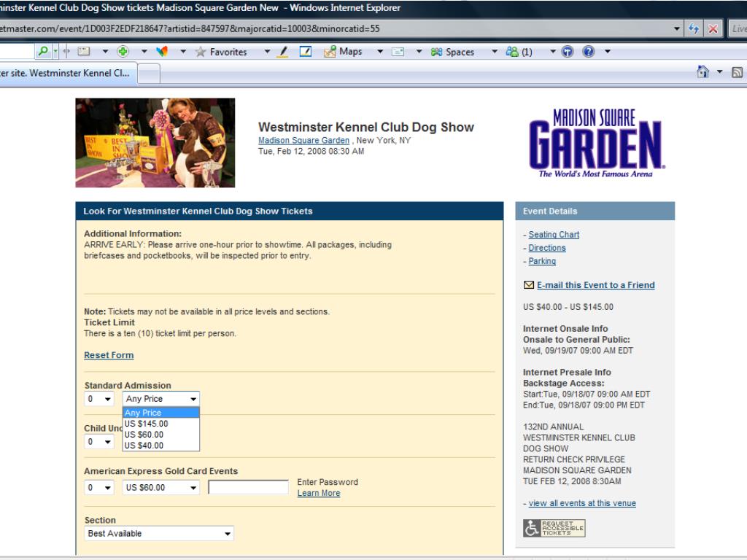
Task: Click the Reset Form link
Action: [x=109, y=355]
